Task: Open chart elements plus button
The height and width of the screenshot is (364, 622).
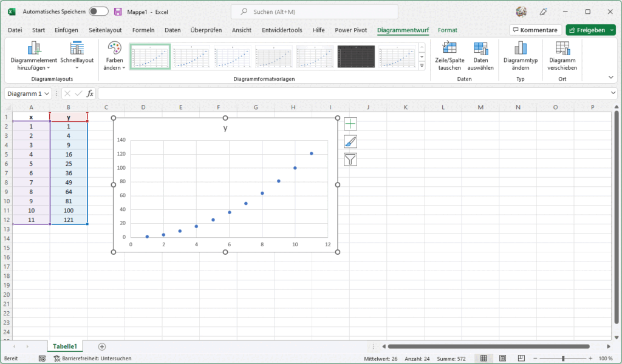Action: 350,124
